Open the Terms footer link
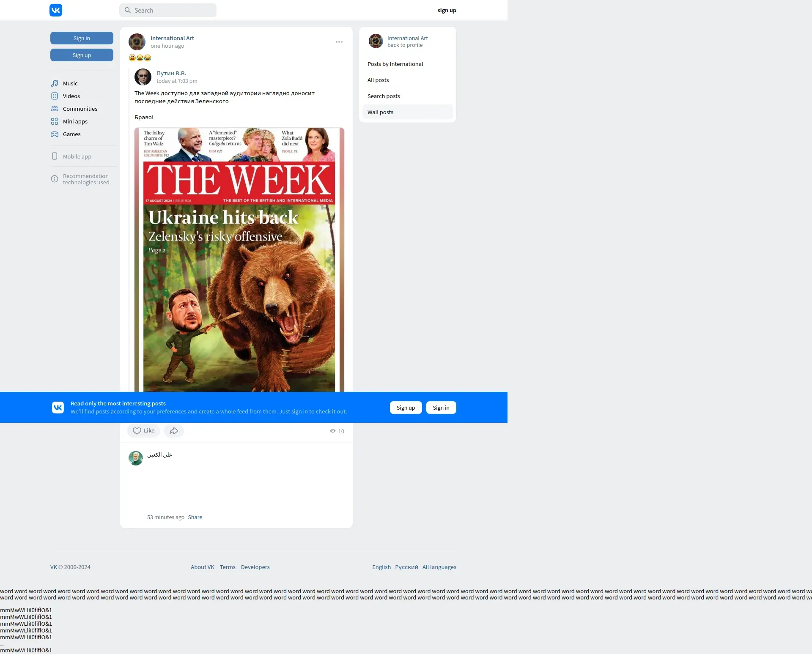 click(x=228, y=567)
